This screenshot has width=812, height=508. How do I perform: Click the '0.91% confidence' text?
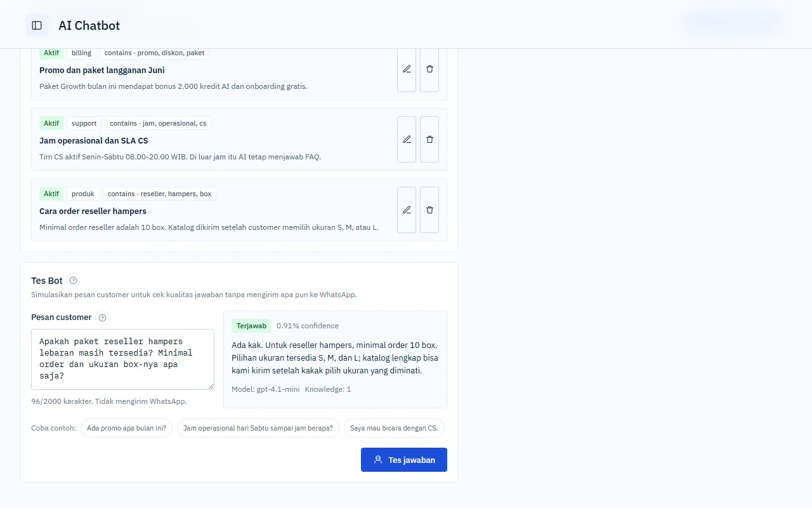click(308, 326)
